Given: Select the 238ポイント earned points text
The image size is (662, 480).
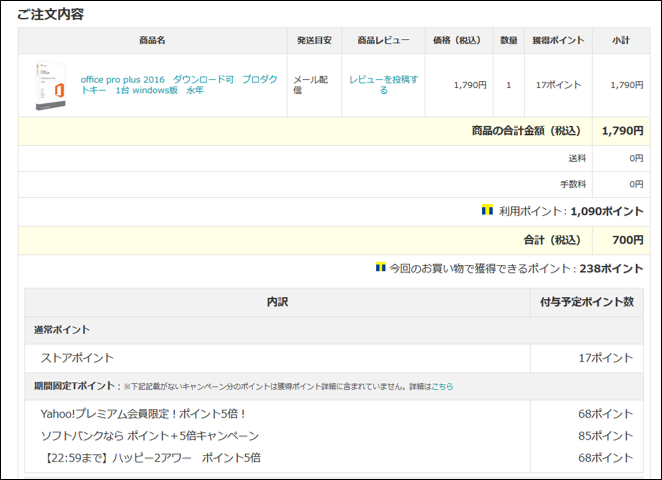Looking at the screenshot, I should point(611,268).
